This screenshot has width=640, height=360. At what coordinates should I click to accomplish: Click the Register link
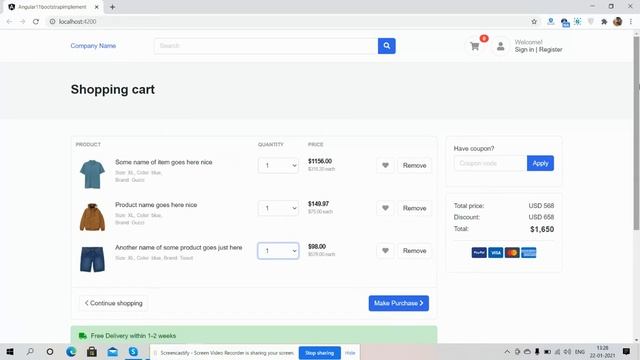551,50
